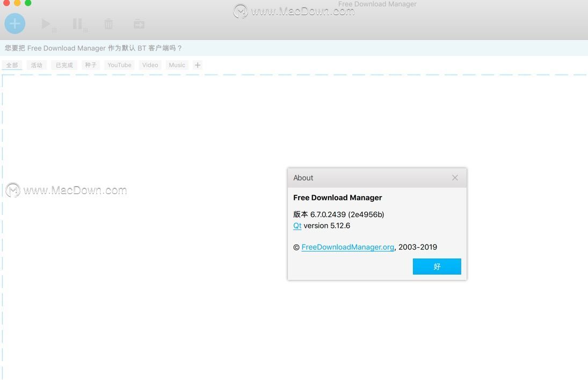
Task: Open the Qt link in About dialog
Action: (297, 226)
